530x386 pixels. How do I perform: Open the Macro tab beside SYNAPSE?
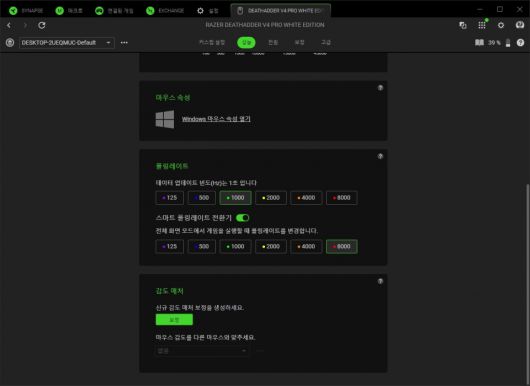point(69,11)
